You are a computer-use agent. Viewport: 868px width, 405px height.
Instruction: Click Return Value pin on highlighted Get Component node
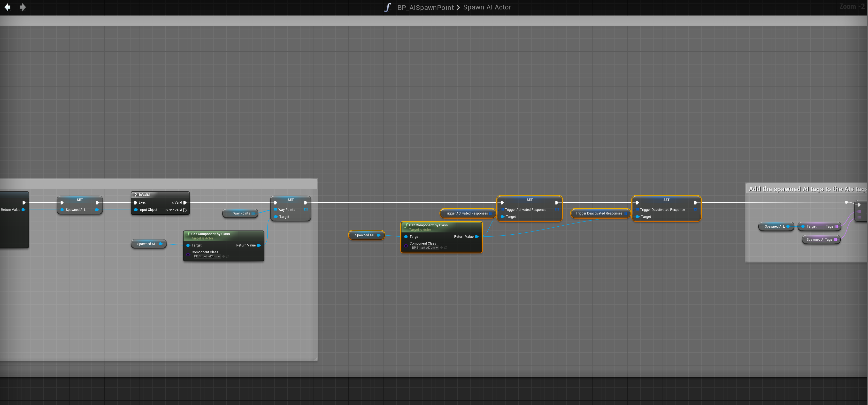[x=476, y=237]
